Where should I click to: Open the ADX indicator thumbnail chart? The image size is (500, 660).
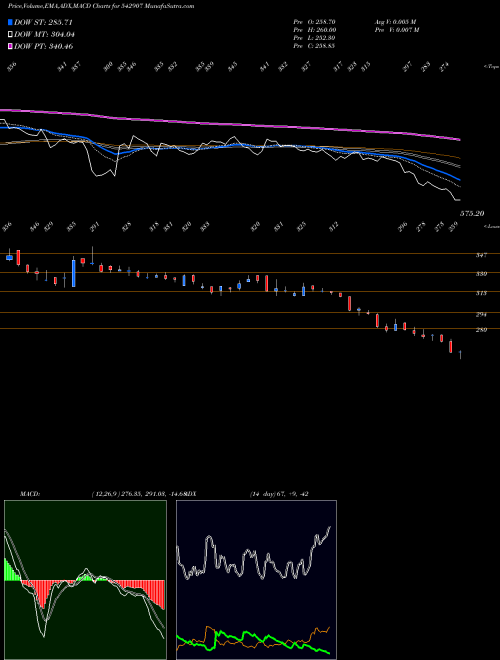pyautogui.click(x=256, y=580)
